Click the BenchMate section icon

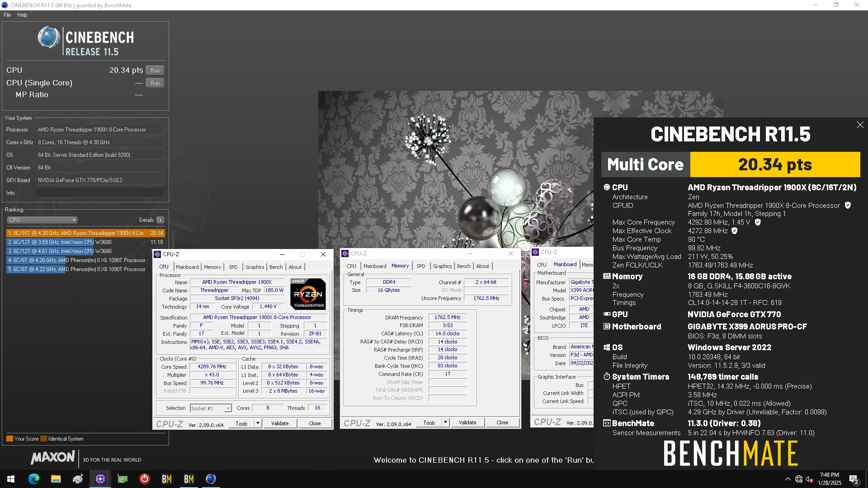point(607,423)
